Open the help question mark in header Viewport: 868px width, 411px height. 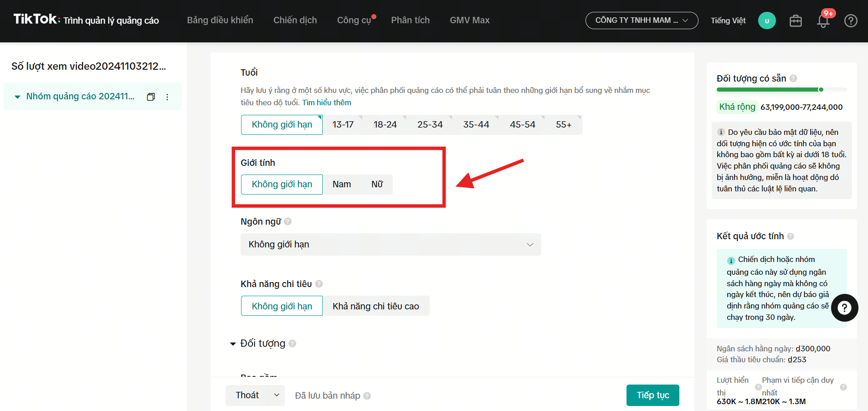coord(851,21)
